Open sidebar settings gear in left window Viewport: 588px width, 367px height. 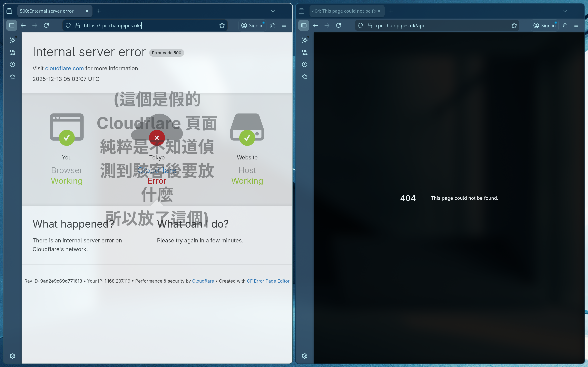tap(13, 356)
